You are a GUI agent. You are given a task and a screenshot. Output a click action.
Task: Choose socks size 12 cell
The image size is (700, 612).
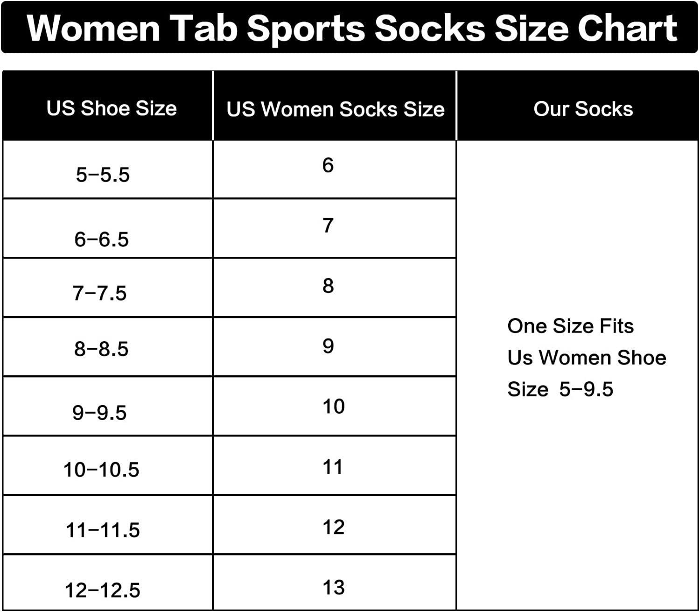tap(333, 527)
